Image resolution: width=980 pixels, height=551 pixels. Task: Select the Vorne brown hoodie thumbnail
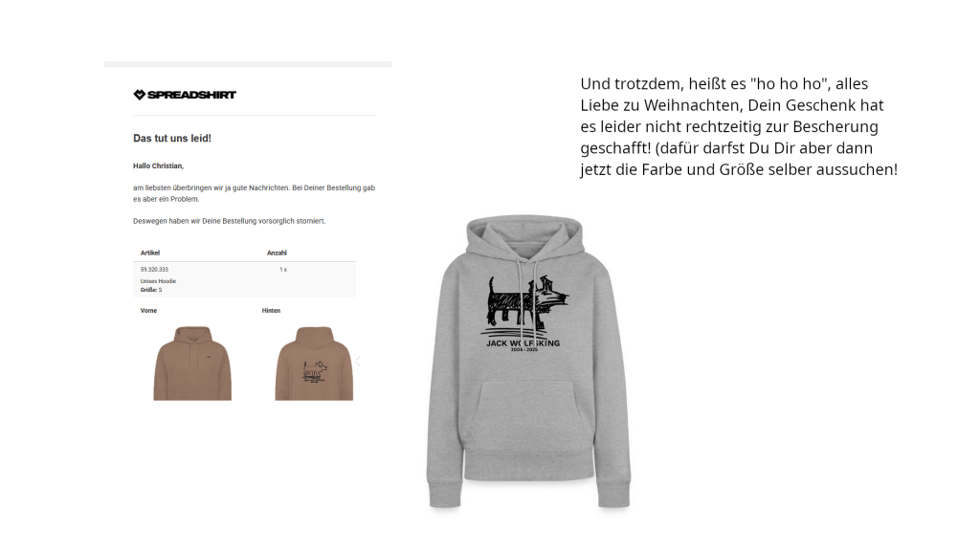click(192, 363)
